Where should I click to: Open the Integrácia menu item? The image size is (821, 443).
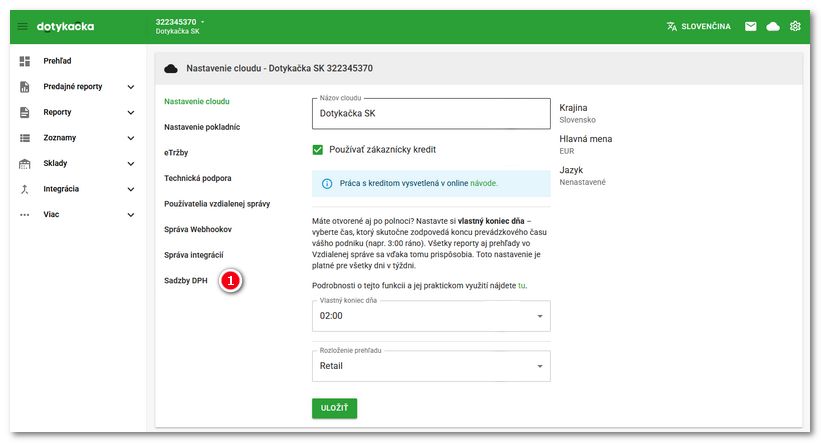coord(61,189)
